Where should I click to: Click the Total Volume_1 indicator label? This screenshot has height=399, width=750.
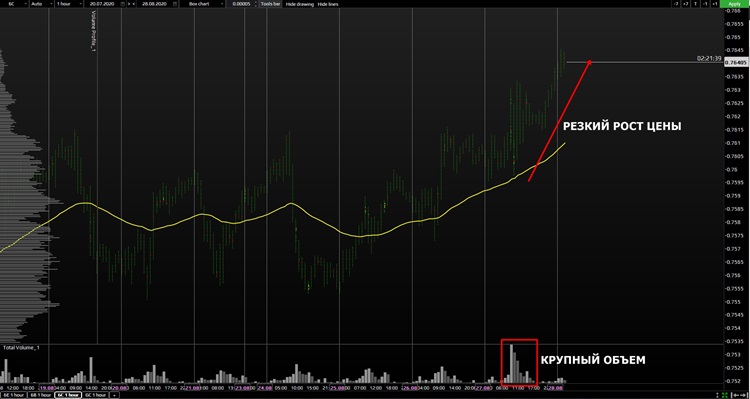22,347
